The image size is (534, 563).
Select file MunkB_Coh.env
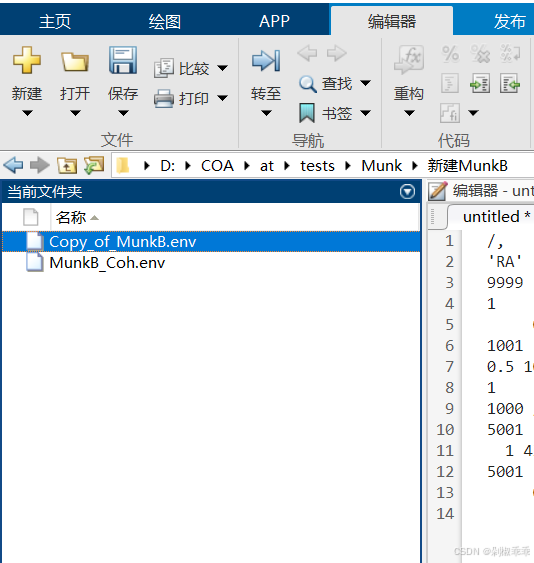pos(211,263)
